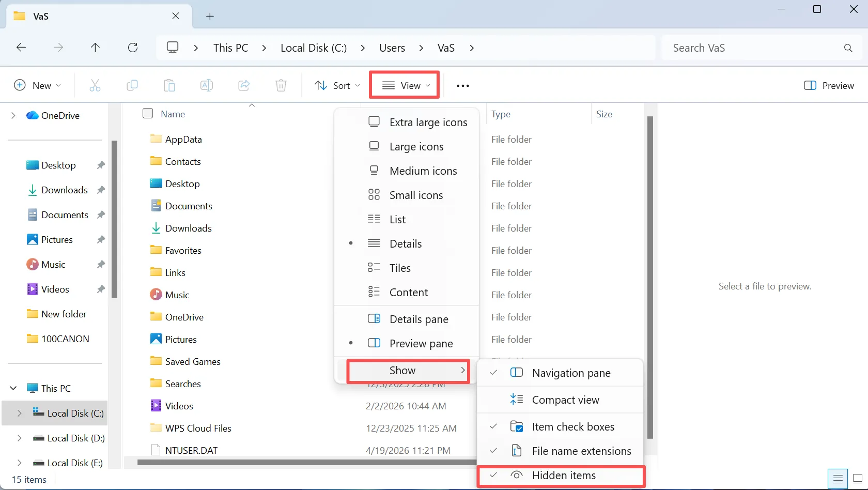Click the Delete trash can icon
868x490 pixels.
(281, 85)
